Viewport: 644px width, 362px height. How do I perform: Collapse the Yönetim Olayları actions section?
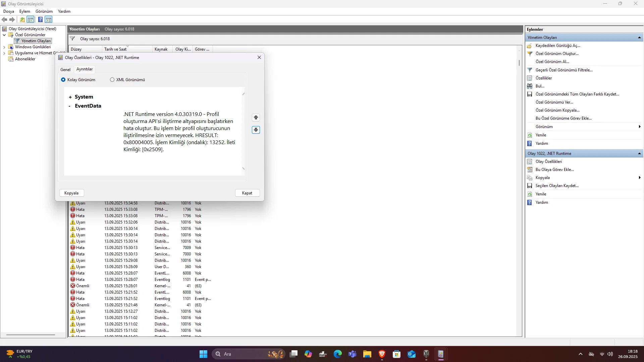click(x=639, y=38)
